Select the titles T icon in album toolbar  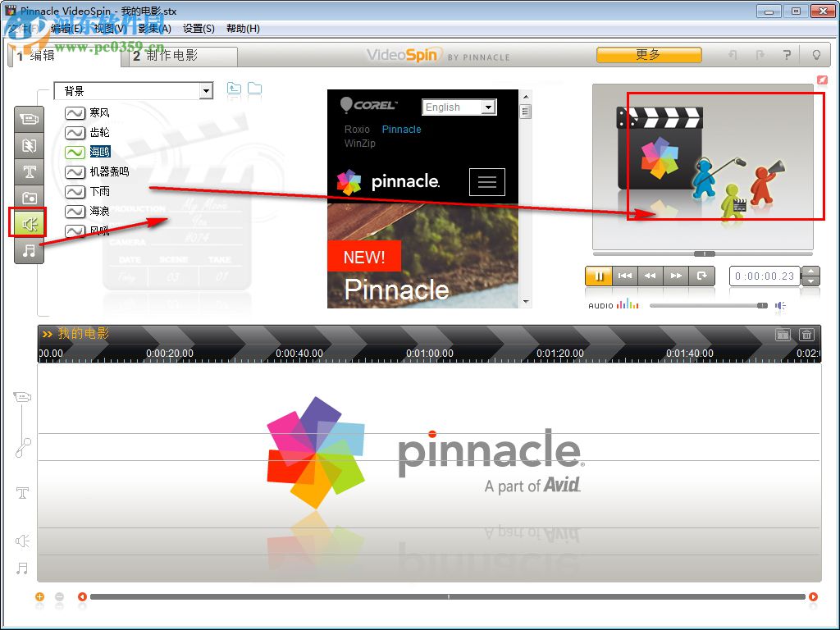coord(30,171)
